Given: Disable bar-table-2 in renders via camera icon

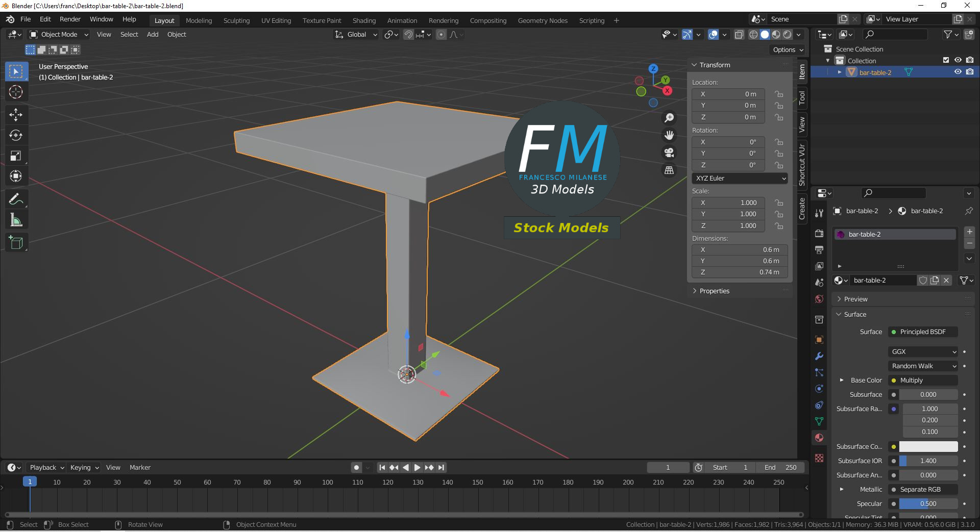Looking at the screenshot, I should coord(970,72).
